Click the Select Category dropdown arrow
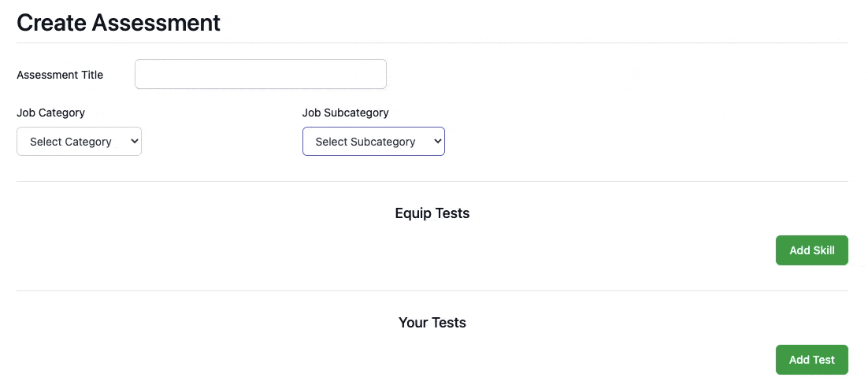868x392 pixels. point(134,142)
